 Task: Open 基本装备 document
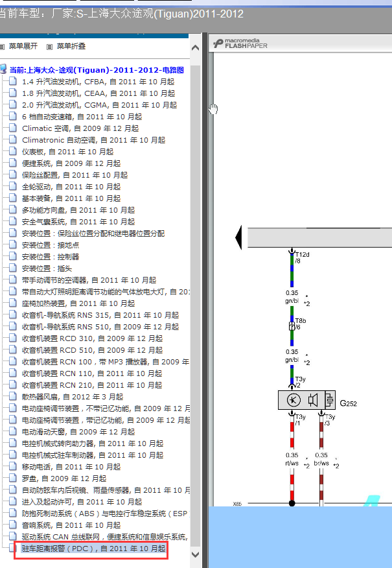(71, 198)
